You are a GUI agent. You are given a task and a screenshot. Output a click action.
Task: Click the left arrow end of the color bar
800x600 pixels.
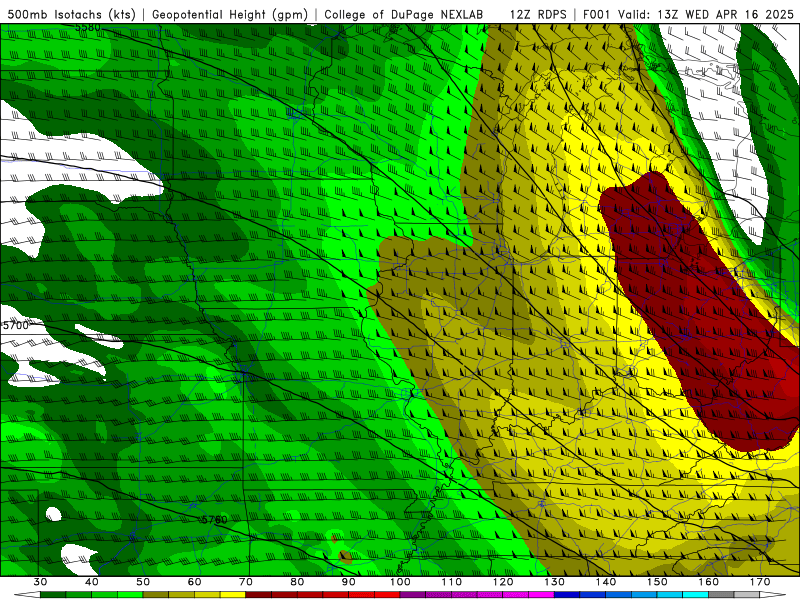[x=27, y=595]
